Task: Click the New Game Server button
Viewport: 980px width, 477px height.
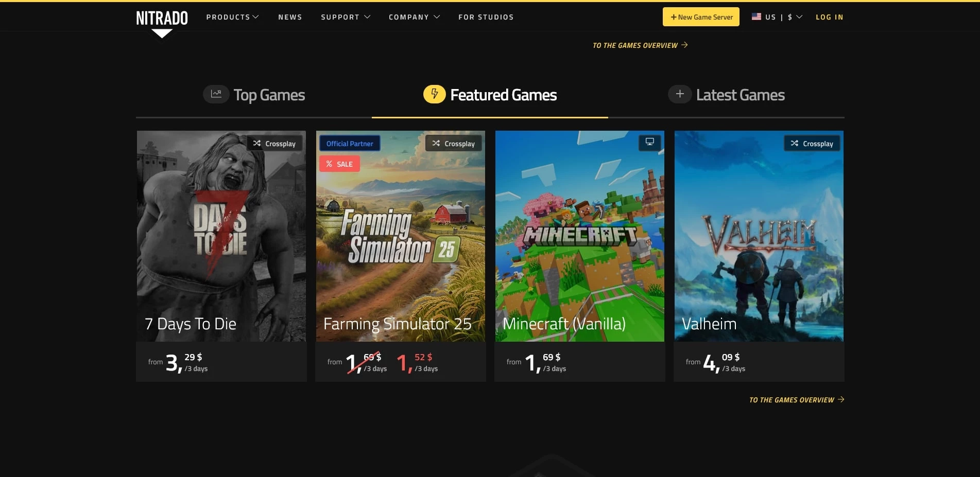Action: [x=701, y=17]
